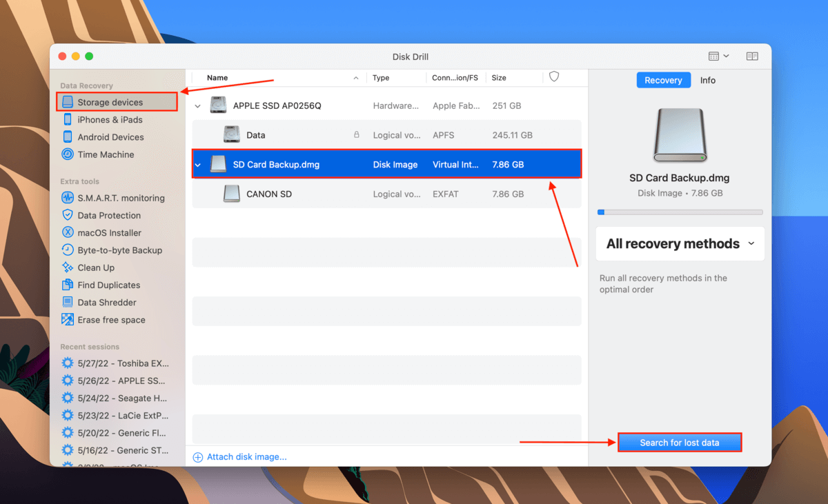Click the APPLE SSD AP0256Q drive icon
828x504 pixels.
coord(219,105)
